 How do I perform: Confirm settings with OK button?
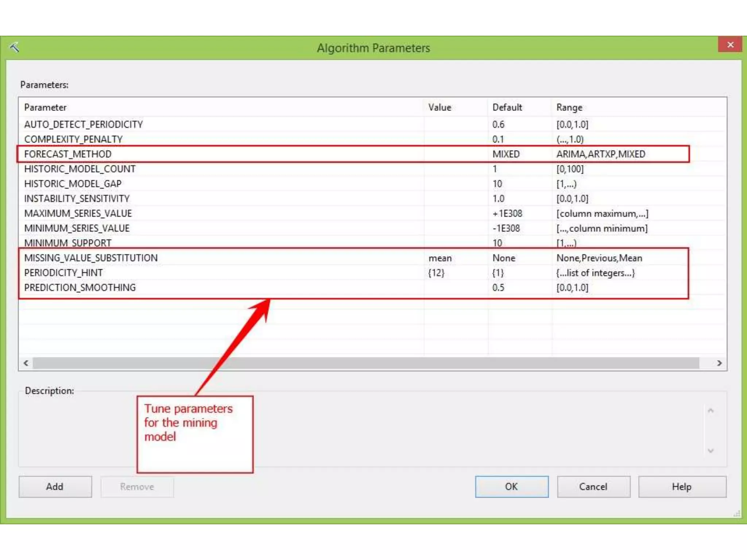pyautogui.click(x=511, y=486)
